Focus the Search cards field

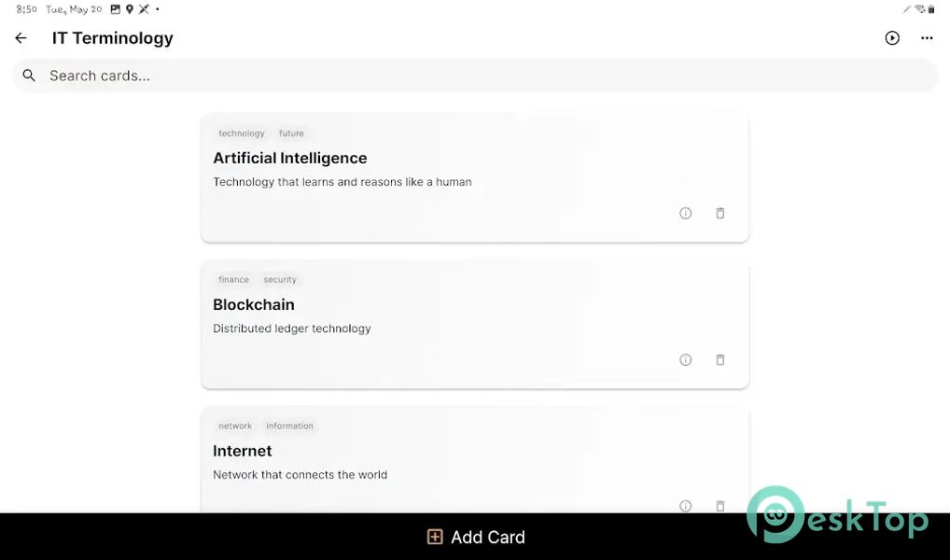(475, 76)
